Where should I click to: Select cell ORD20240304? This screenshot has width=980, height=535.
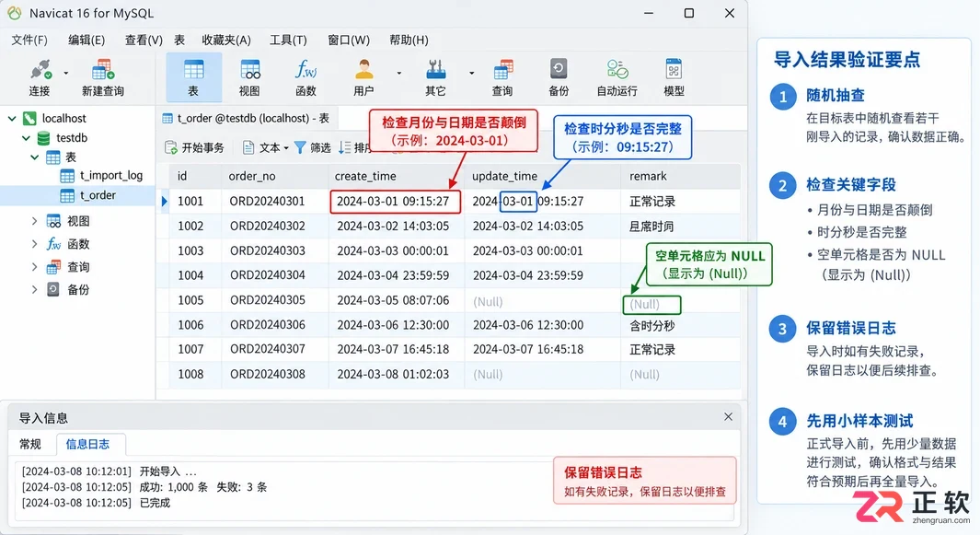pos(274,275)
